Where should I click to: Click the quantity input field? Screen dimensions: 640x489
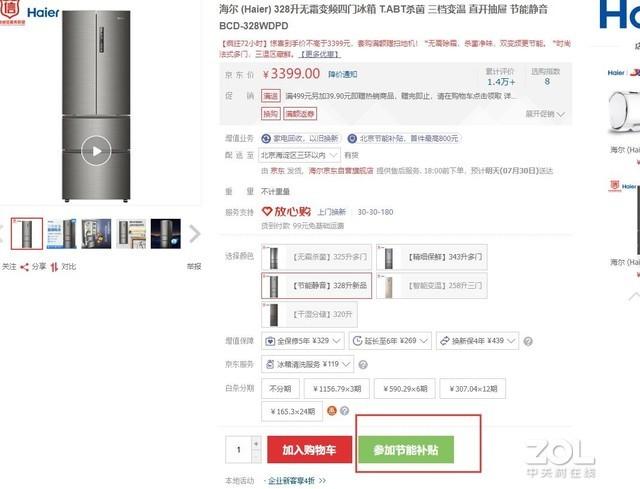tap(239, 450)
